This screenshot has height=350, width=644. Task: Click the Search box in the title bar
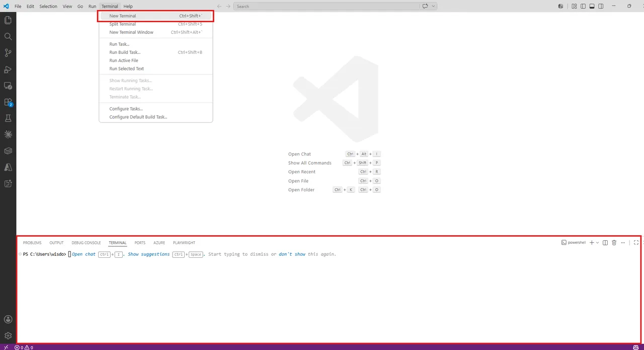tap(327, 6)
